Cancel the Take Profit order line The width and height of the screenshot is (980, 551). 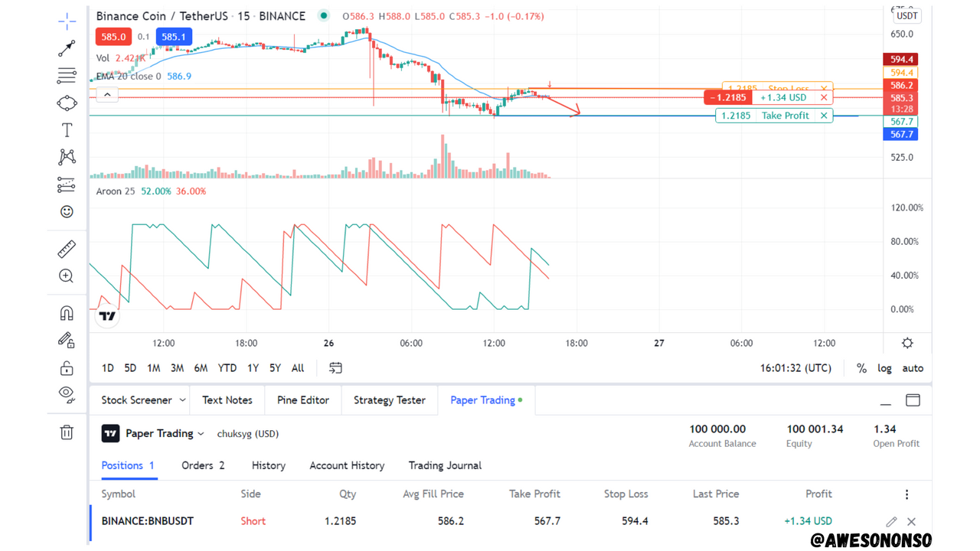(x=824, y=116)
